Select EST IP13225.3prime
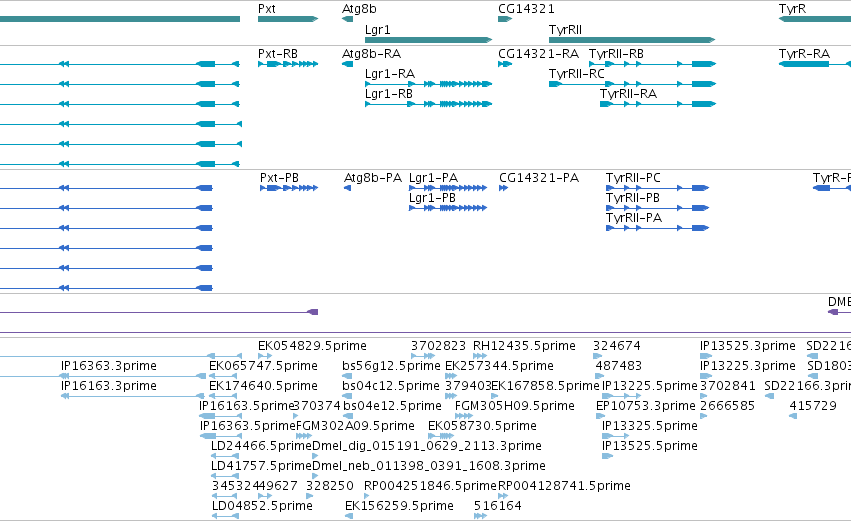The height and width of the screenshot is (521, 851). pos(747,366)
